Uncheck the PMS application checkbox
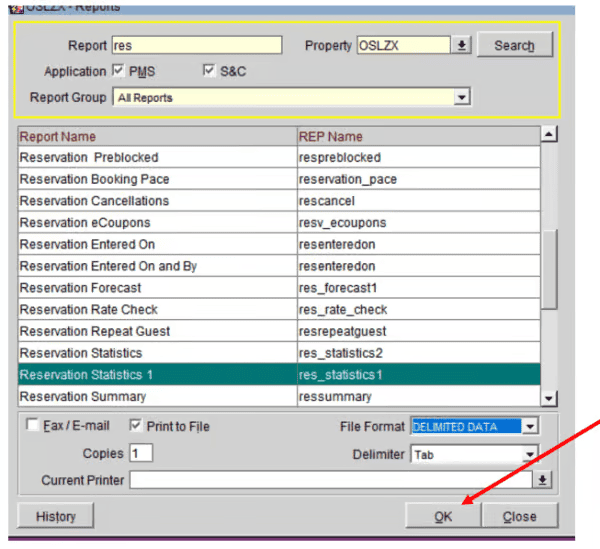Image resolution: width=600 pixels, height=549 pixels. tap(118, 71)
